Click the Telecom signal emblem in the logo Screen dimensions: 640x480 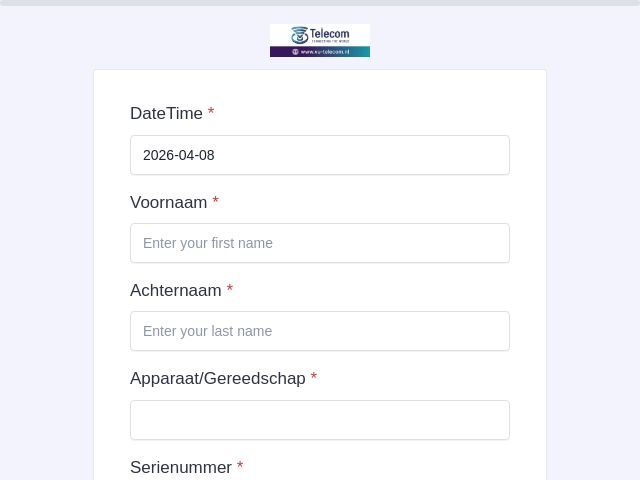[x=299, y=35]
